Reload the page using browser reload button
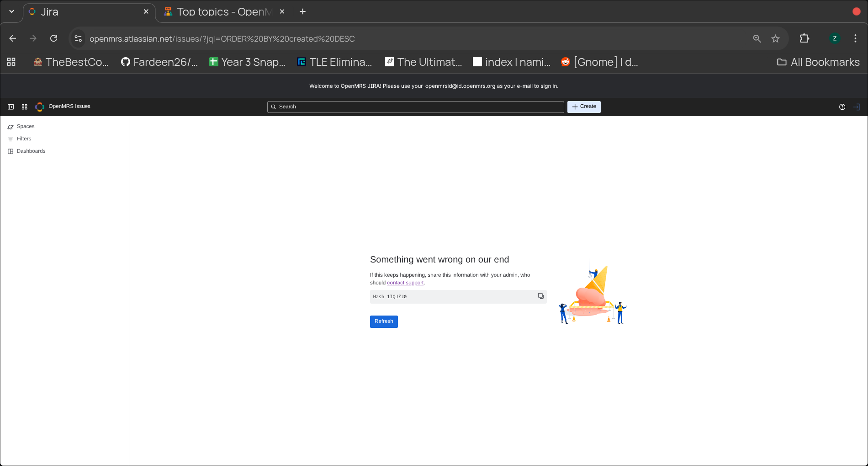This screenshot has width=868, height=466. pos(54,39)
